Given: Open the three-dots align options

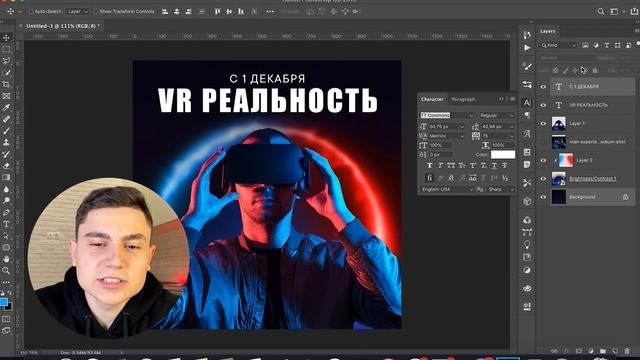Looking at the screenshot, I should [270, 12].
